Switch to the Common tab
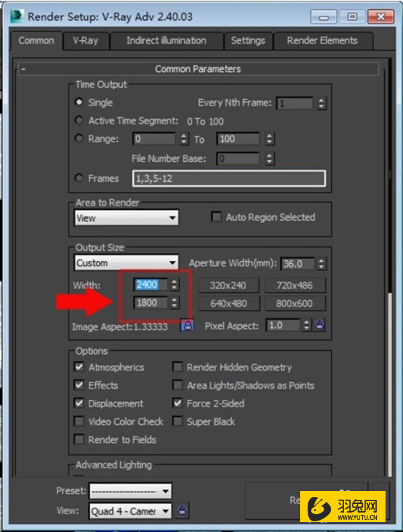The height and width of the screenshot is (532, 403). [36, 41]
